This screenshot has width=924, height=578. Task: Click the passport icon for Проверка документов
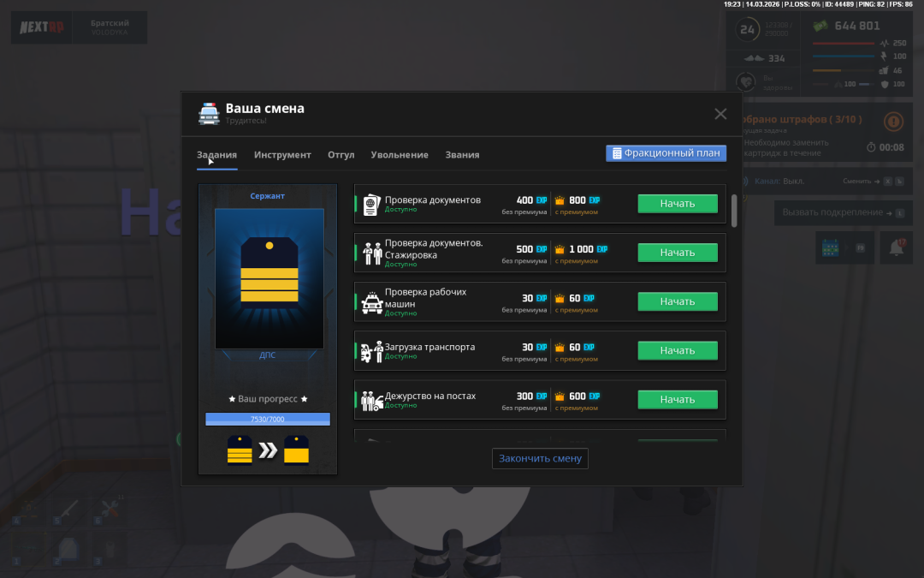tap(370, 204)
